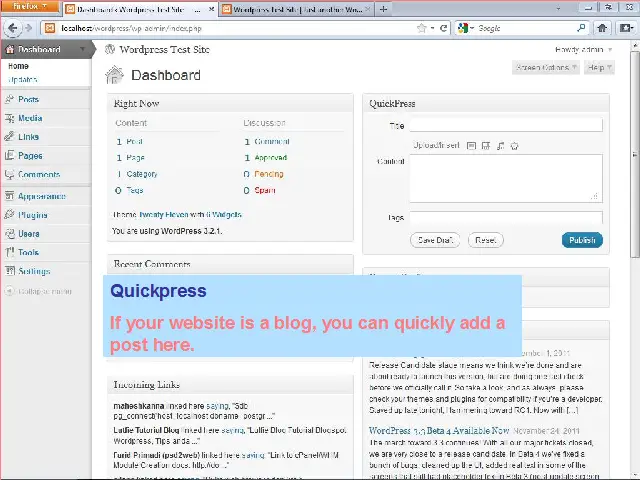This screenshot has height=480, width=640.
Task: Go to Plugins section
Action: tap(33, 215)
